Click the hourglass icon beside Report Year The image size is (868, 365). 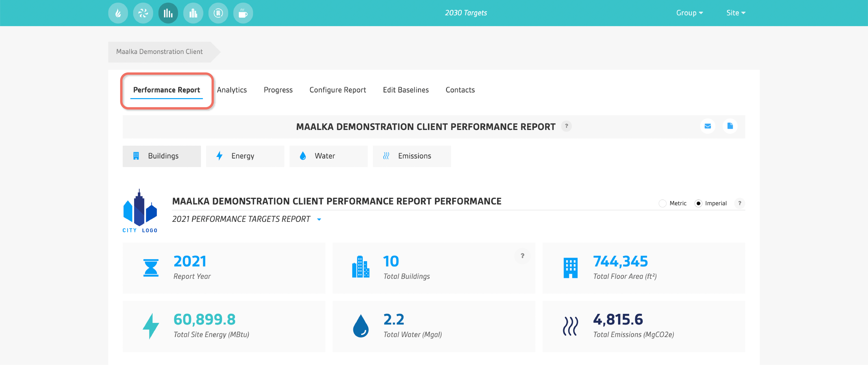(151, 268)
